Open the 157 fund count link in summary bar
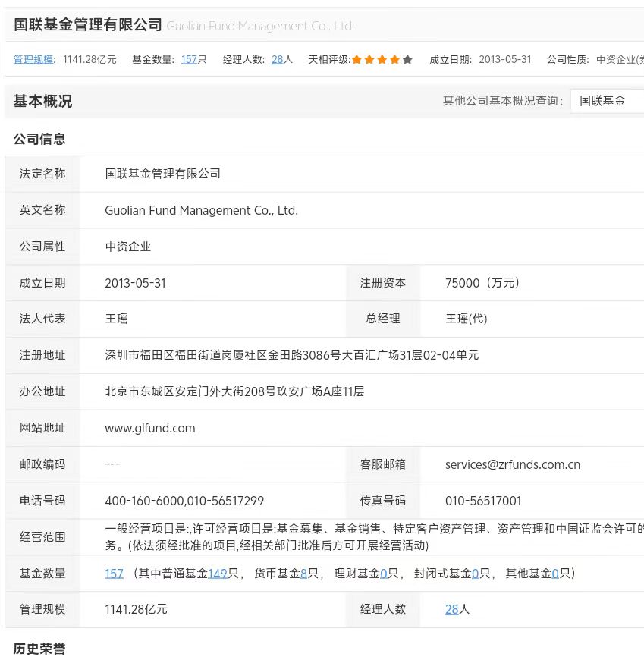 (x=189, y=59)
